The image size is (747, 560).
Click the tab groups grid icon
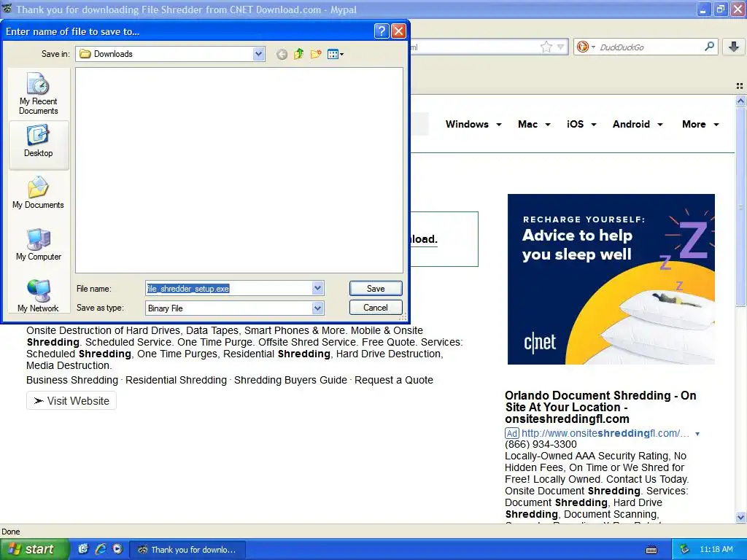(740, 86)
